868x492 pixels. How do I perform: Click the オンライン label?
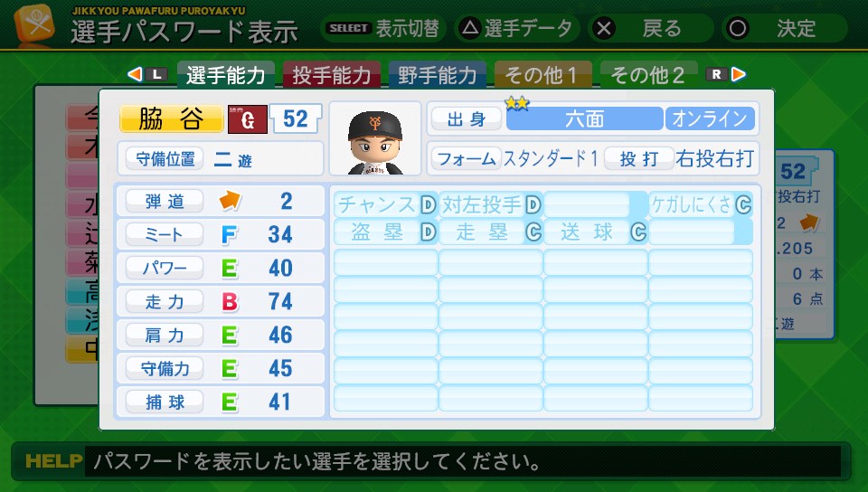click(x=710, y=118)
